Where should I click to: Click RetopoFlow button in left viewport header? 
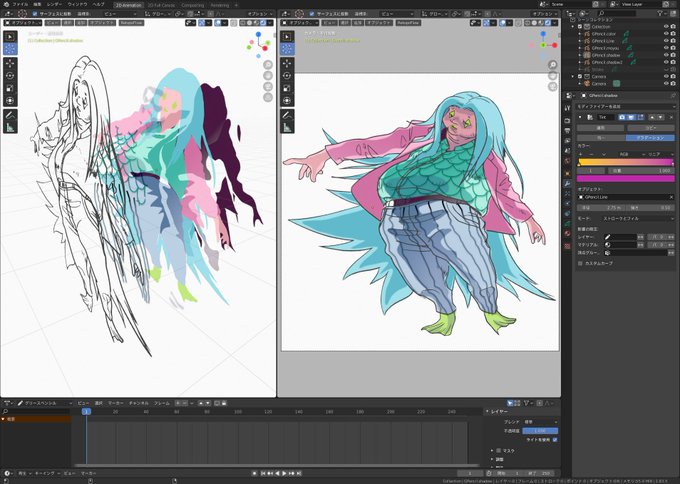(x=131, y=23)
